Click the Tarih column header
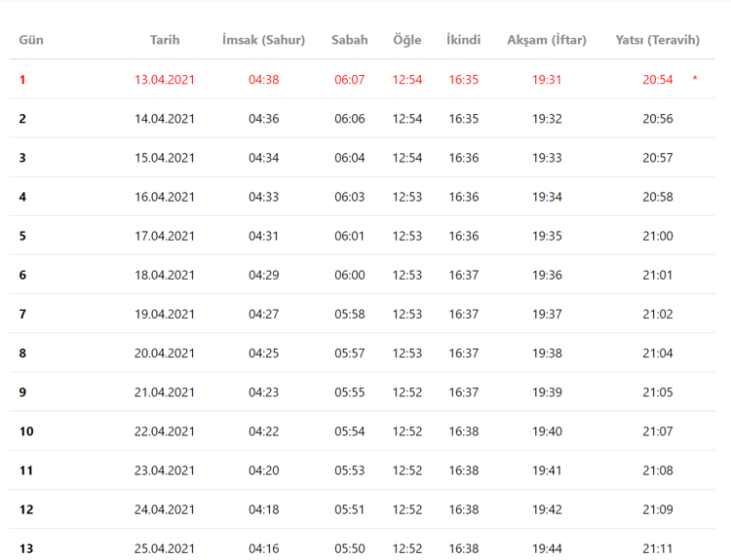The image size is (731, 560). (x=165, y=40)
